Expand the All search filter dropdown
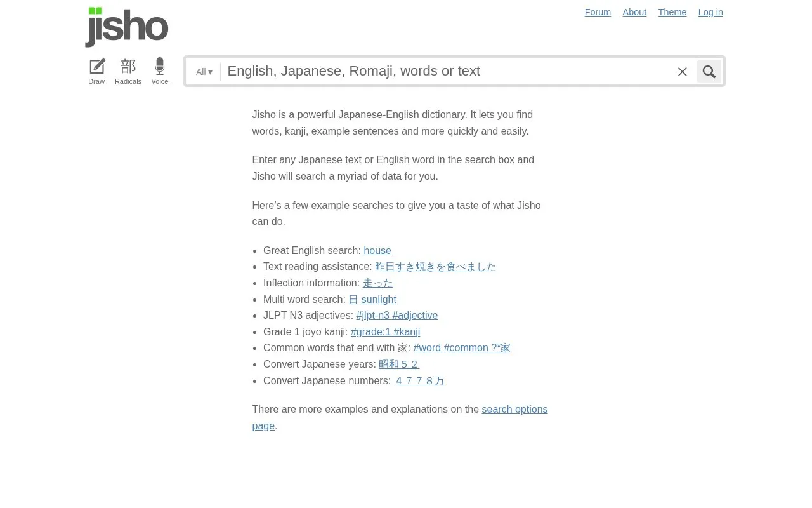Screen dimensions: 812x508 click(x=204, y=72)
